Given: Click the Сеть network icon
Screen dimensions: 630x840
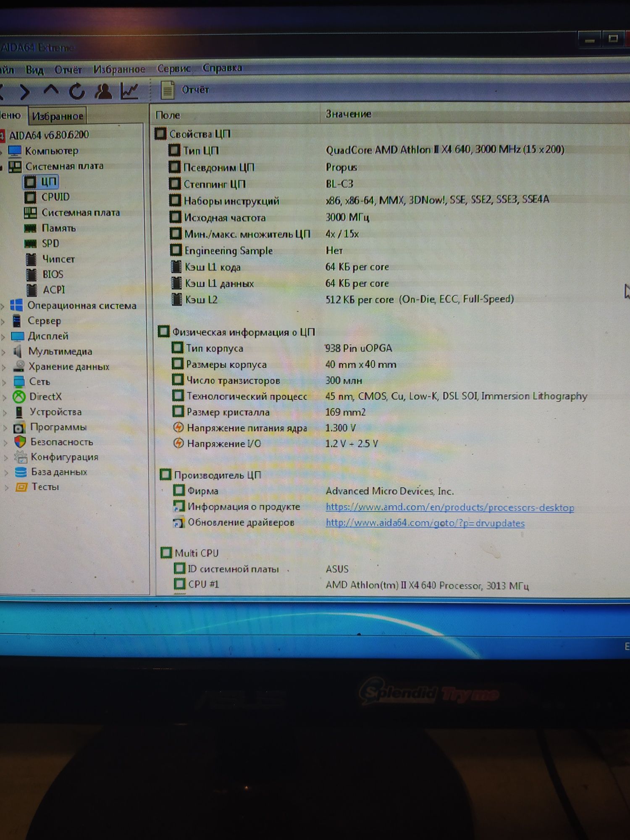Looking at the screenshot, I should point(19,381).
